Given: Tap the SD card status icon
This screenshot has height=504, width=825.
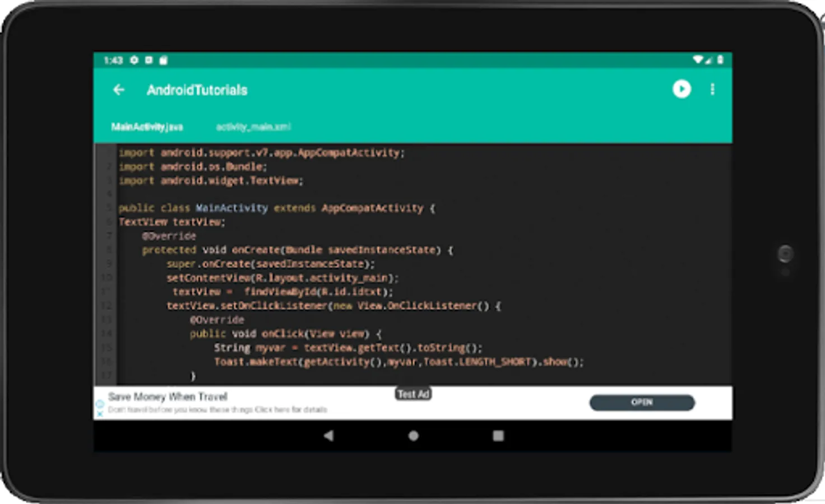Looking at the screenshot, I should pos(163,60).
